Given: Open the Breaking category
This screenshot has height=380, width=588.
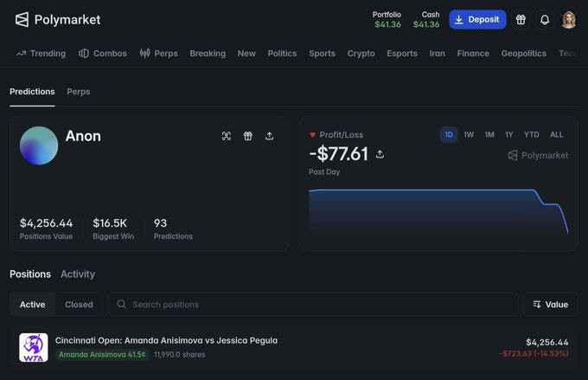Looking at the screenshot, I should (x=208, y=54).
